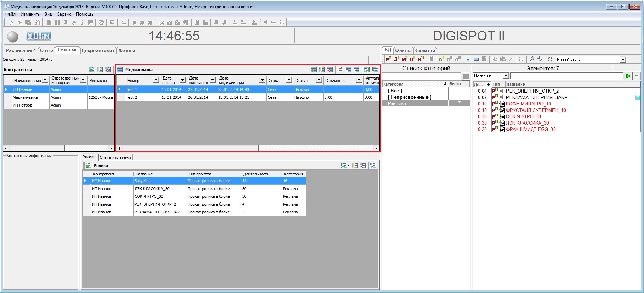This screenshot has width=644, height=293.
Task: Click gray square button beside category search
Action: click(x=466, y=76)
